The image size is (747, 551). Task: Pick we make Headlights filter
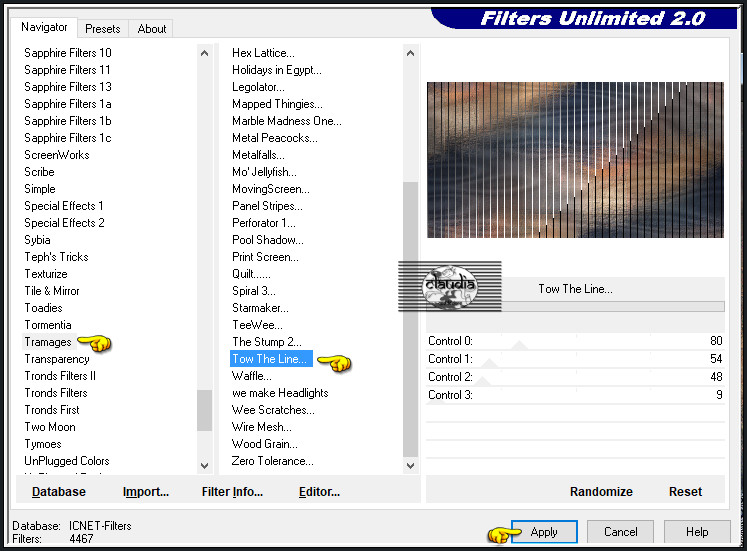[280, 393]
